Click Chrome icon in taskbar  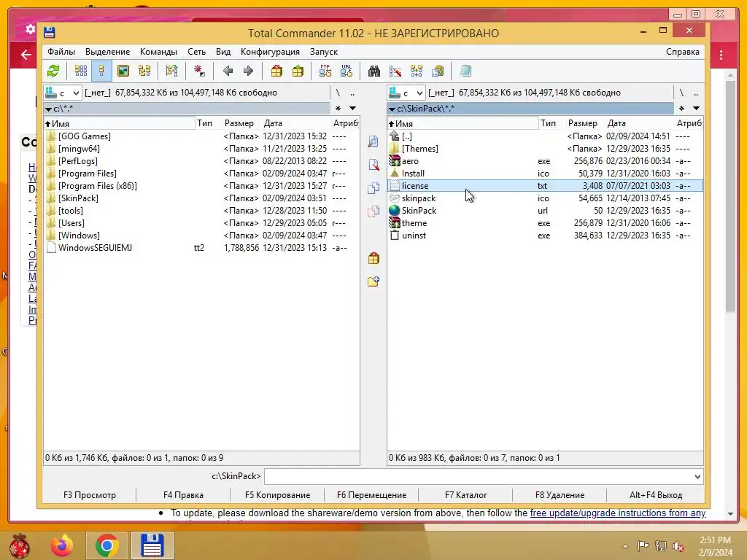point(107,545)
